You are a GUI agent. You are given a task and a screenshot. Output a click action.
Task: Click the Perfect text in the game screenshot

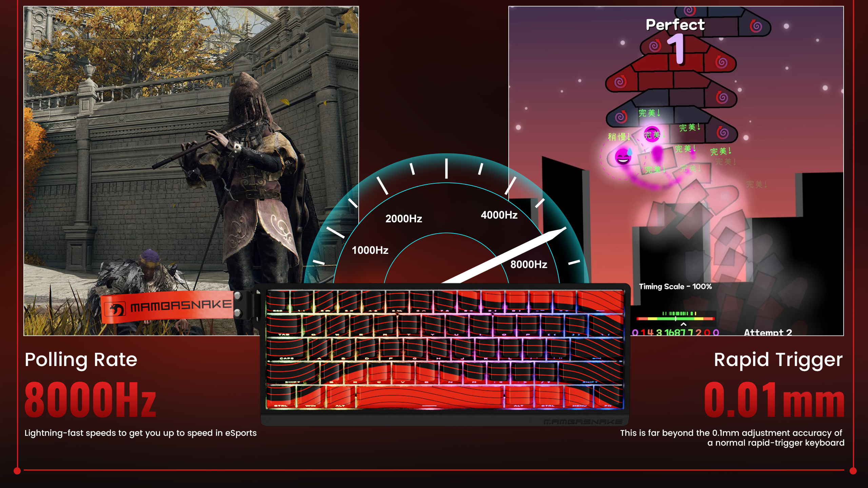[675, 25]
